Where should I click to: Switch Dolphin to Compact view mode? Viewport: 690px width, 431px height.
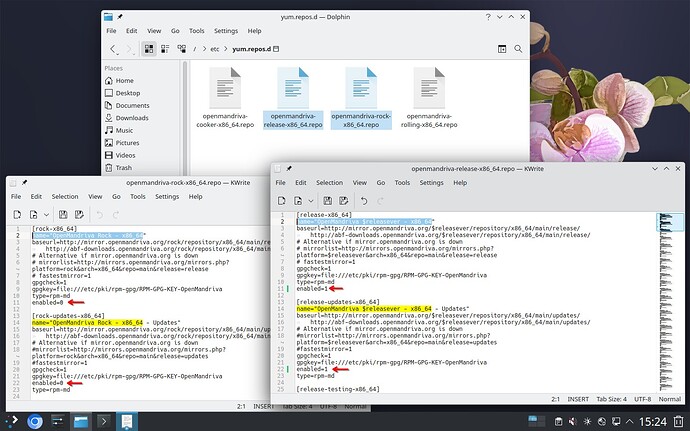click(165, 49)
